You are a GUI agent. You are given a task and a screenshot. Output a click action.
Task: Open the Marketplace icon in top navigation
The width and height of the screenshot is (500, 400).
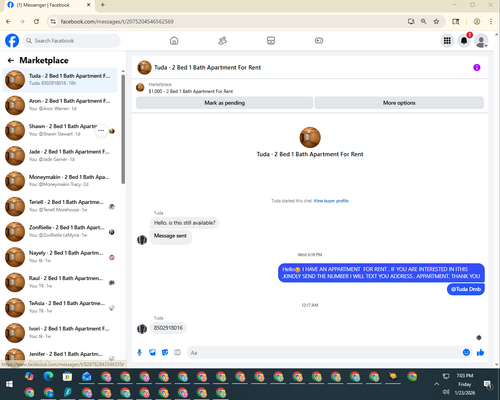271,41
